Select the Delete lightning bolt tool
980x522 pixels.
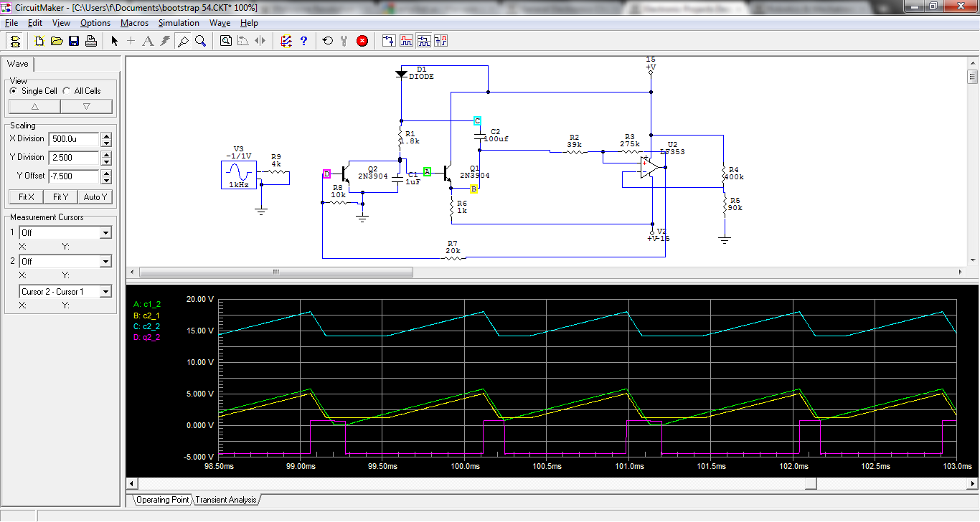tap(165, 41)
